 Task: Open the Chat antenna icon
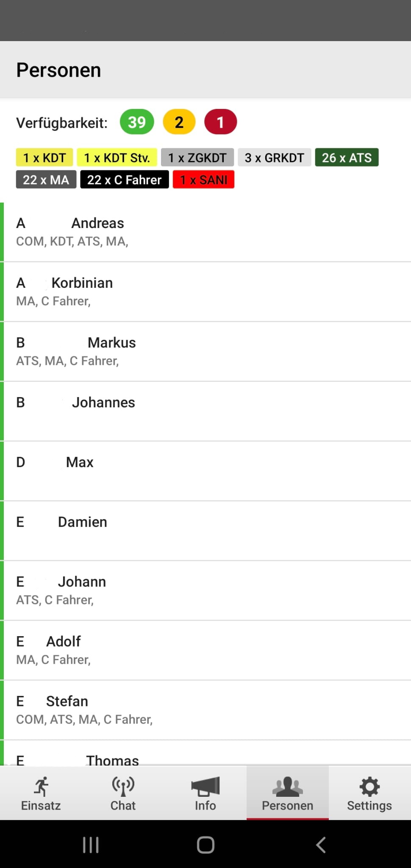coord(123,787)
